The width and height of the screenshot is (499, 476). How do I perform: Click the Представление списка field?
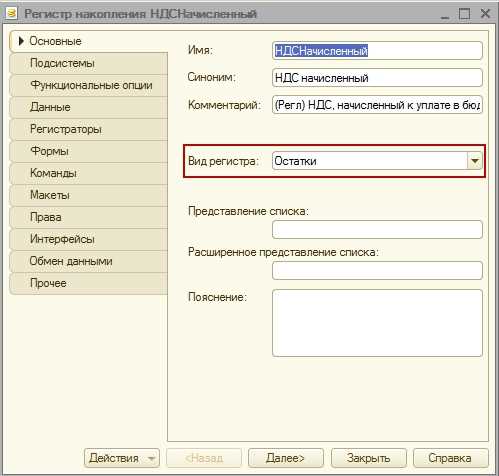tap(377, 230)
